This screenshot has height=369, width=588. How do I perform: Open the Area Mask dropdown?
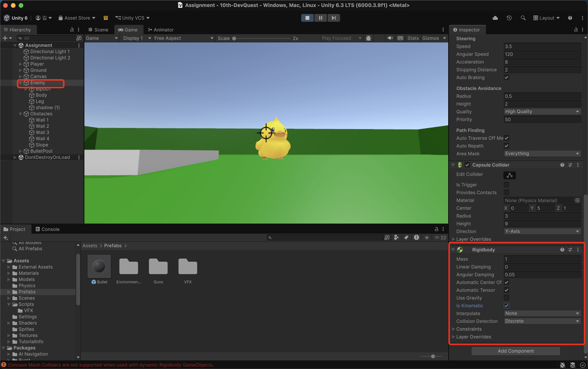(x=542, y=154)
